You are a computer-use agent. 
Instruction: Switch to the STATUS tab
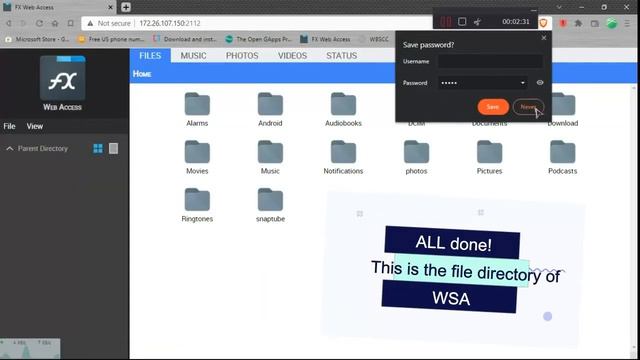[x=342, y=56]
